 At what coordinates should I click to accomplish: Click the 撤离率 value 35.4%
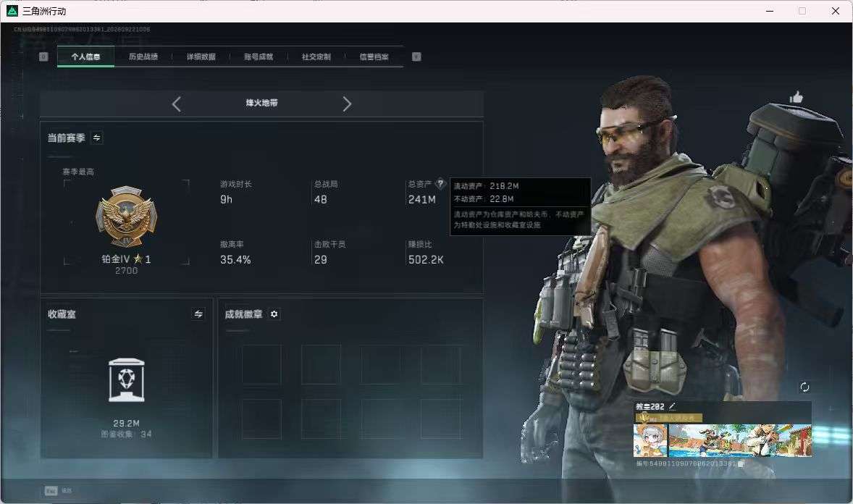pyautogui.click(x=235, y=260)
